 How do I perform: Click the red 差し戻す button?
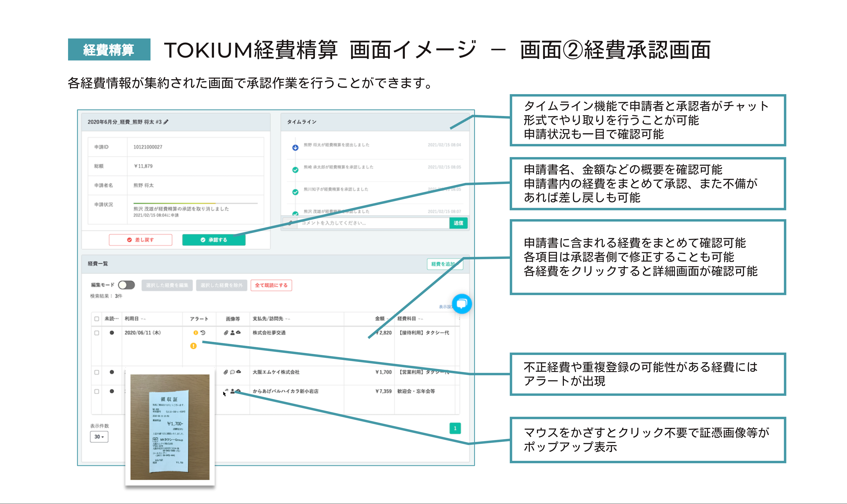(140, 240)
